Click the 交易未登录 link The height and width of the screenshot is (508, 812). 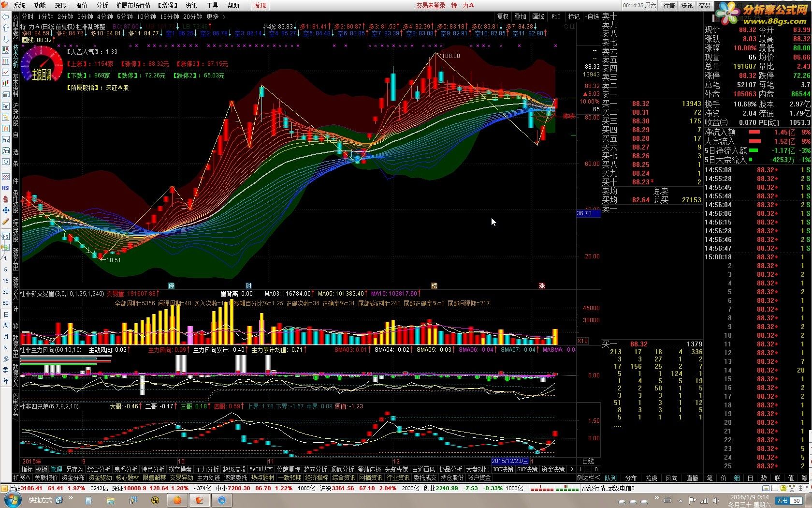[x=431, y=5]
